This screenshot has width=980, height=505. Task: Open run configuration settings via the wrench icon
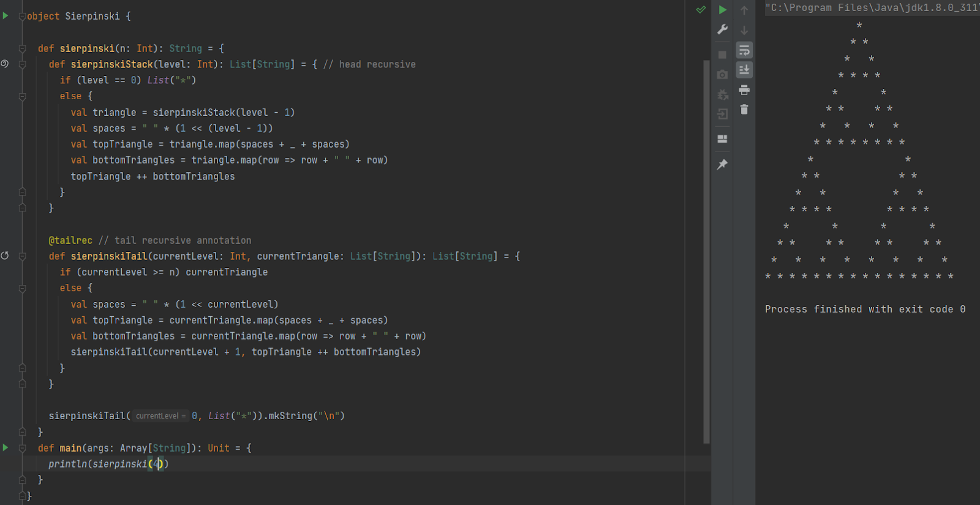[x=723, y=29]
